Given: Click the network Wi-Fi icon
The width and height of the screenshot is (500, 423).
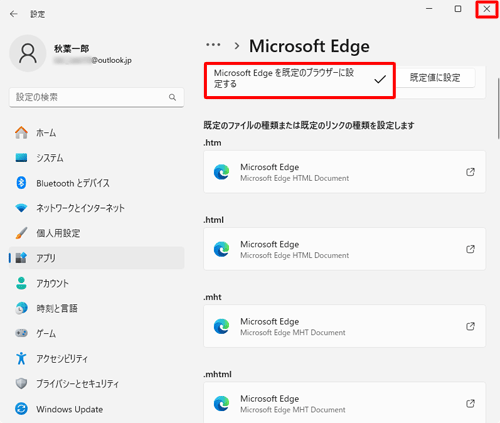Looking at the screenshot, I should click(21, 208).
